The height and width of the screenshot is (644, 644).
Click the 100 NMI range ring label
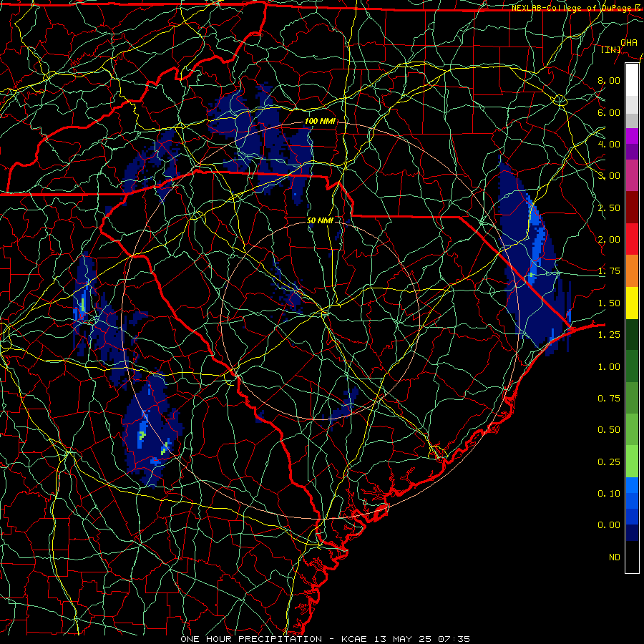coord(320,121)
